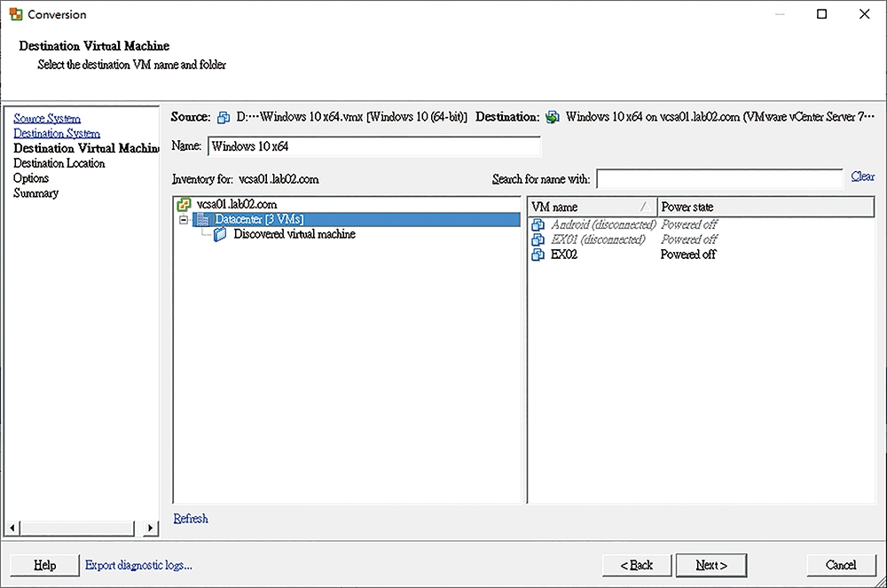Maximize the Conversion window

pos(822,14)
